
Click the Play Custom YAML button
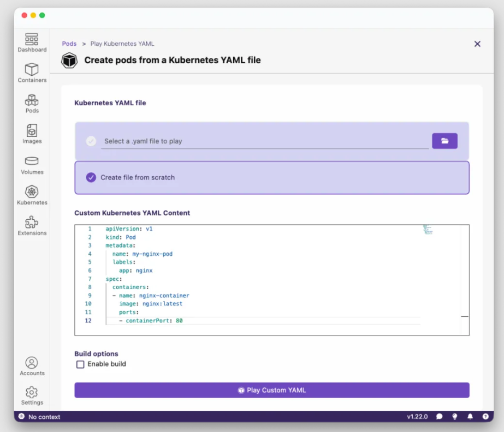click(271, 390)
